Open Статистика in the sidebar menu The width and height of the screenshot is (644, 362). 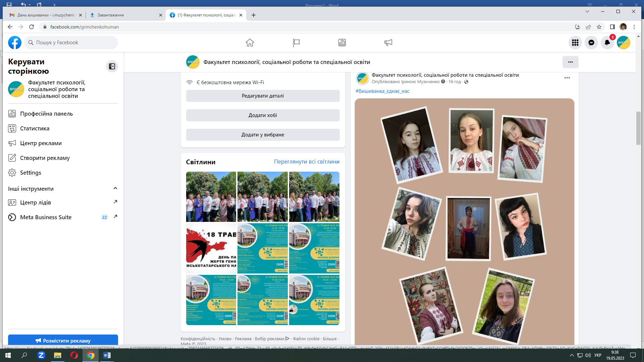pyautogui.click(x=35, y=128)
